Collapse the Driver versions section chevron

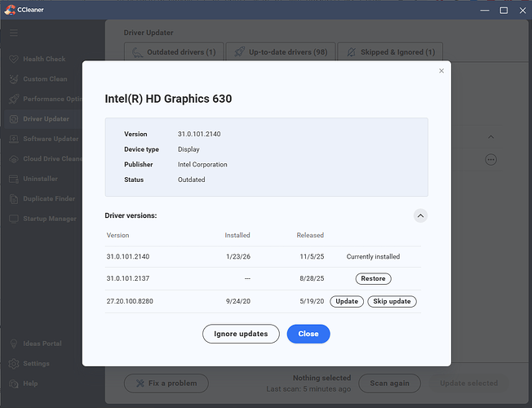coord(420,215)
